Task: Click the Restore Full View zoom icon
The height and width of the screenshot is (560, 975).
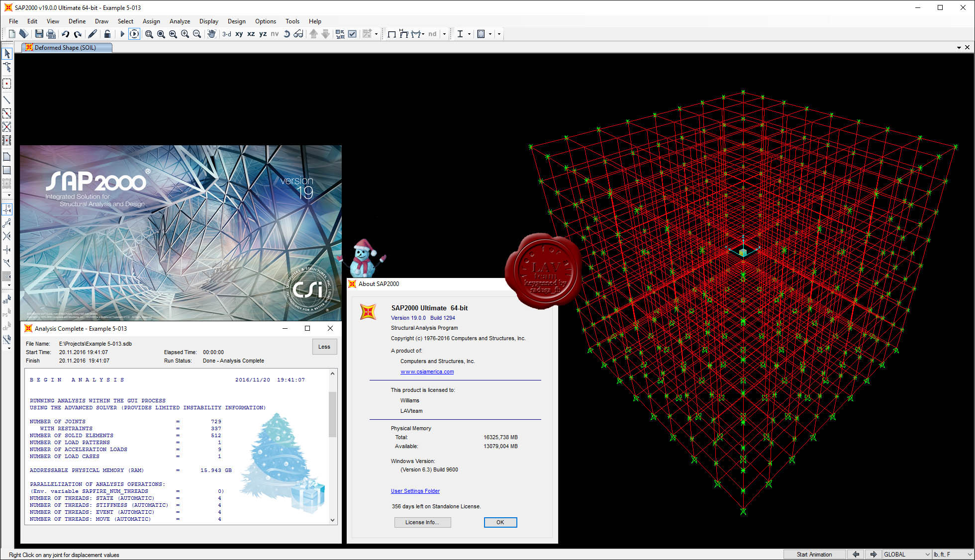Action: pos(161,34)
